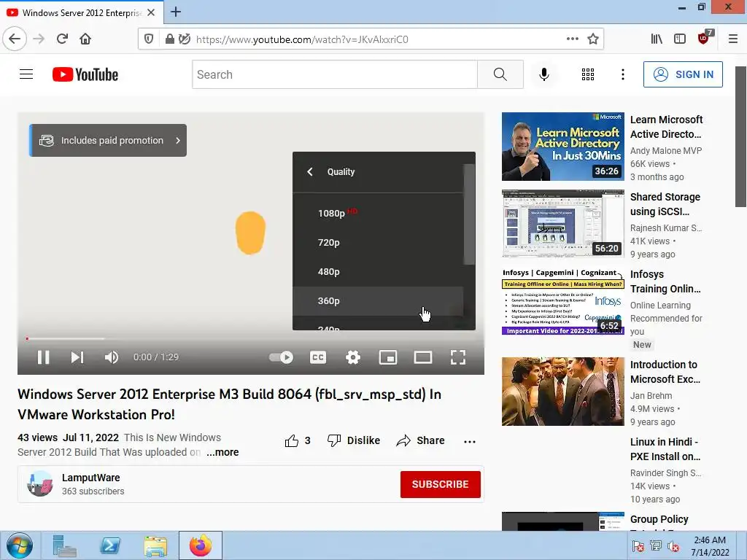The width and height of the screenshot is (747, 560).
Task: Open the YouTube guide hamburger menu
Action: pyautogui.click(x=26, y=74)
